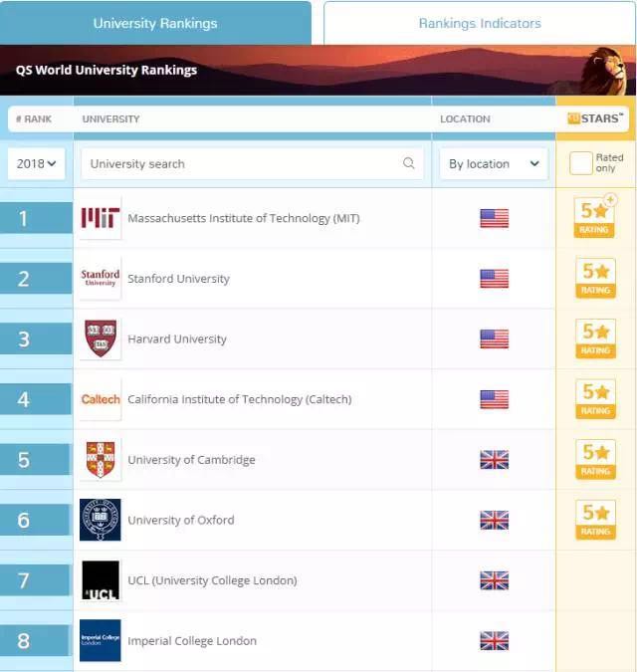This screenshot has height=672, width=637.
Task: Switch to the Rankings Indicators tab
Action: pyautogui.click(x=480, y=23)
